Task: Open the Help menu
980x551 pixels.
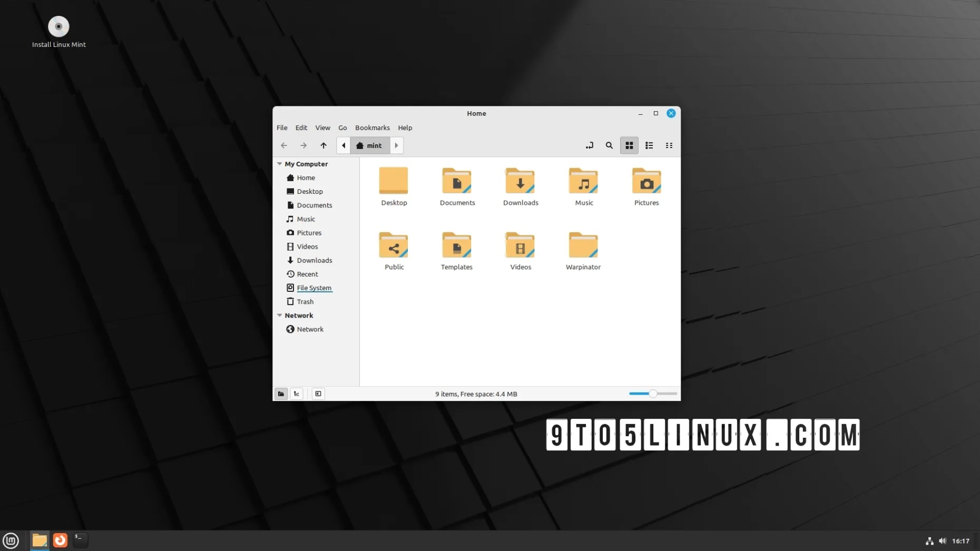Action: tap(405, 128)
